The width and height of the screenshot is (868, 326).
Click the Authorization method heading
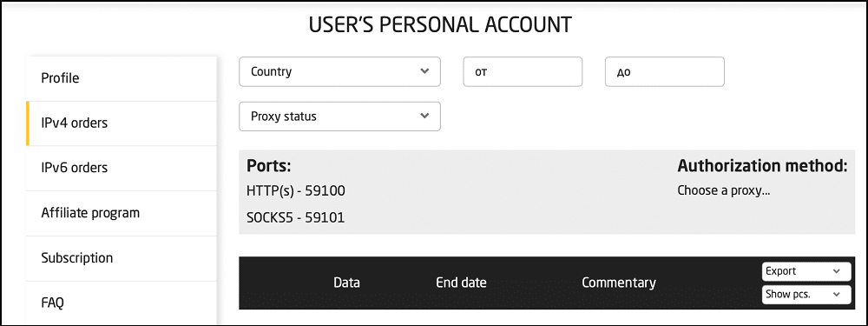[x=763, y=165]
